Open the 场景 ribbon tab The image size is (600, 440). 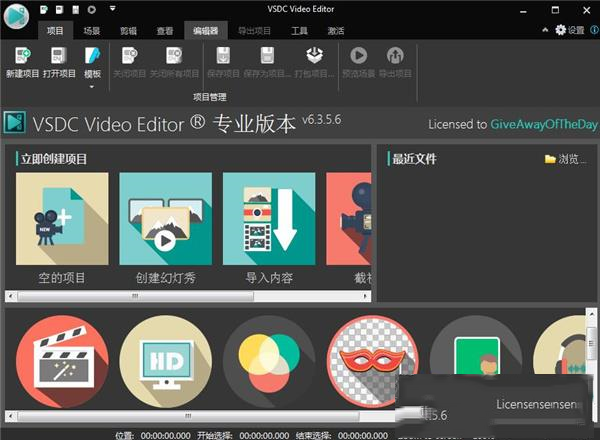91,31
